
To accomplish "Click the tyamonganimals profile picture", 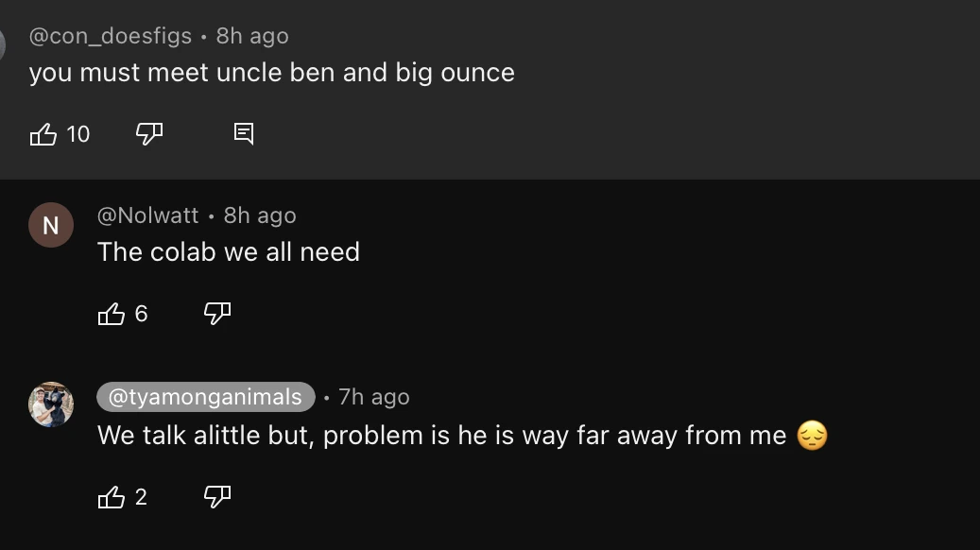I will coord(51,404).
